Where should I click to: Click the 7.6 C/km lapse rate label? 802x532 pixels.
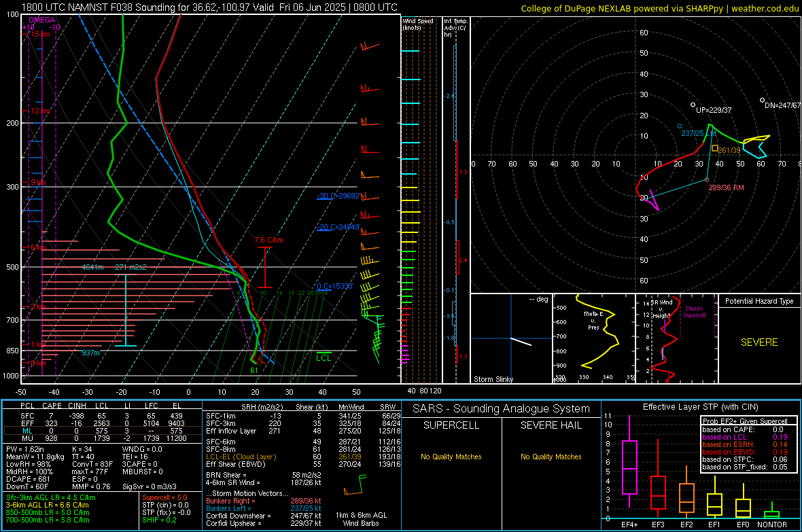point(268,240)
